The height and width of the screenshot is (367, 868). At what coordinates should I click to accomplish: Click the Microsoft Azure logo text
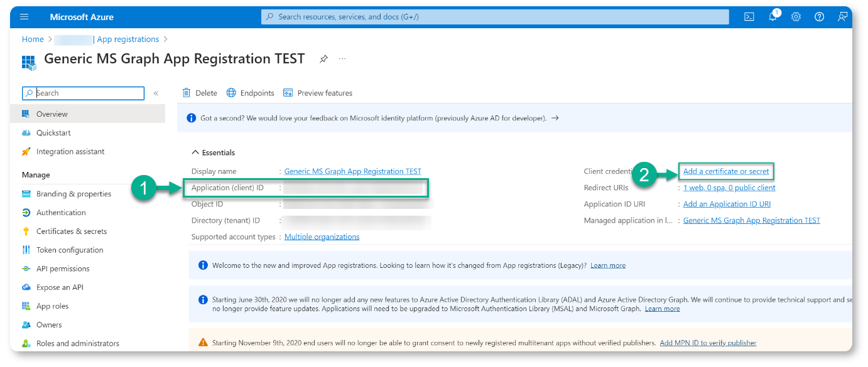coord(82,17)
